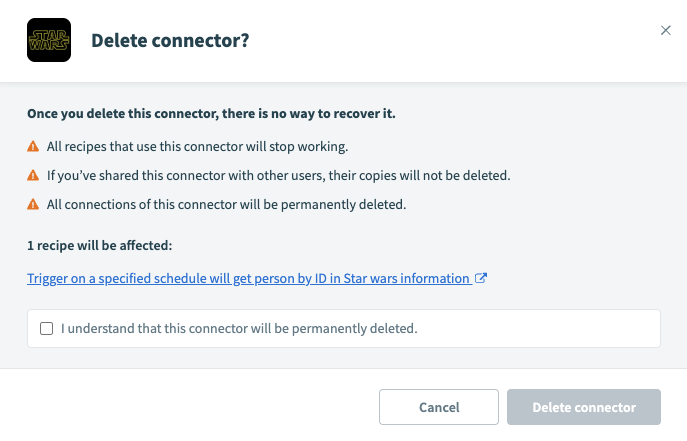The image size is (687, 441).
Task: Close the dialog with the X icon
Action: pos(666,30)
